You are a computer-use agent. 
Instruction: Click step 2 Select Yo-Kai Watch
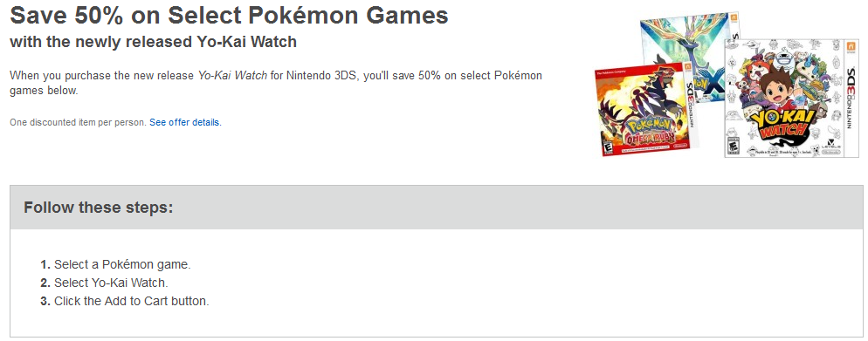(104, 283)
